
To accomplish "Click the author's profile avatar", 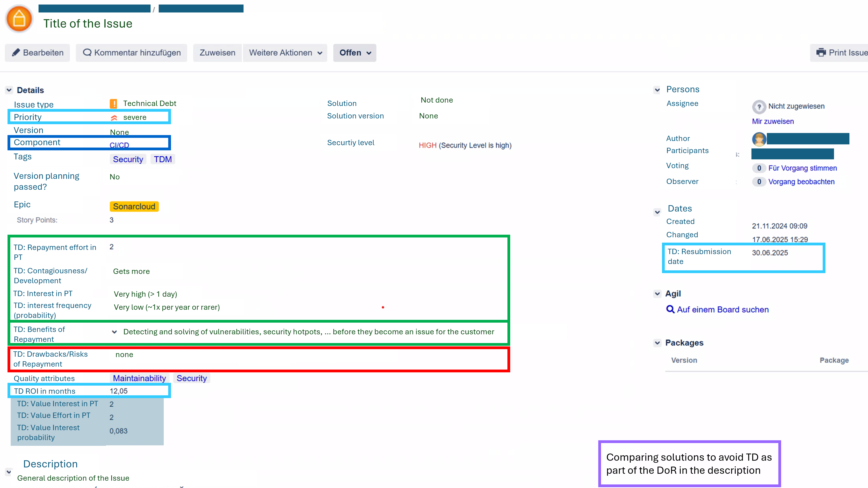I will click(759, 139).
